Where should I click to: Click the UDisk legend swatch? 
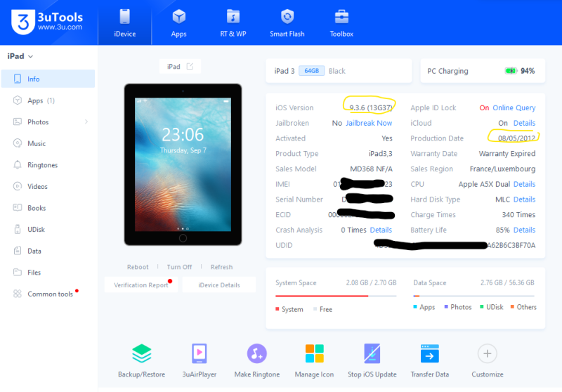[482, 307]
